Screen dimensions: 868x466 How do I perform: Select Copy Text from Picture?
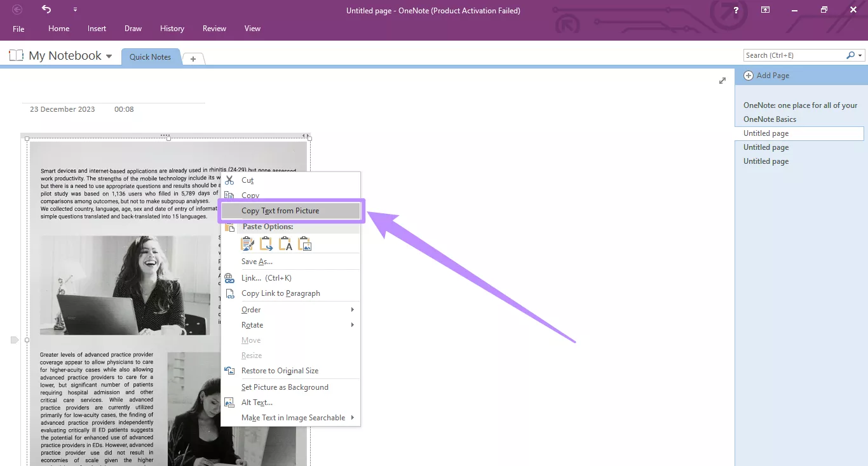pos(280,210)
